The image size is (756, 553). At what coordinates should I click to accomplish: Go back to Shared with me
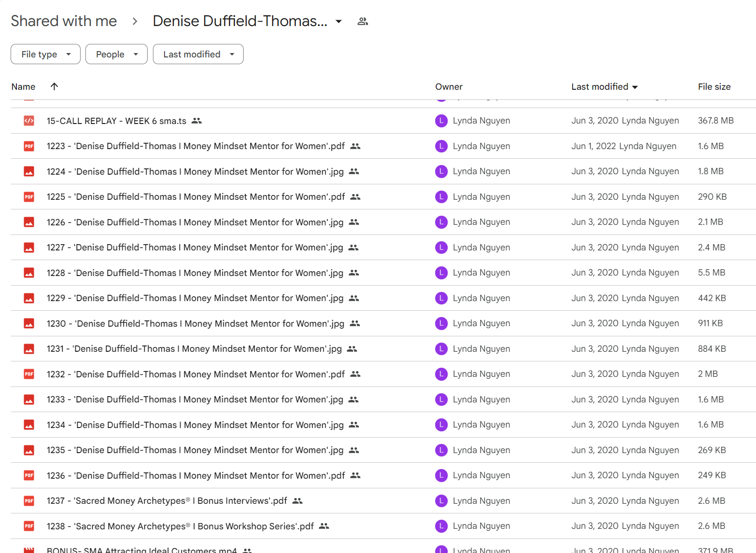tap(64, 21)
